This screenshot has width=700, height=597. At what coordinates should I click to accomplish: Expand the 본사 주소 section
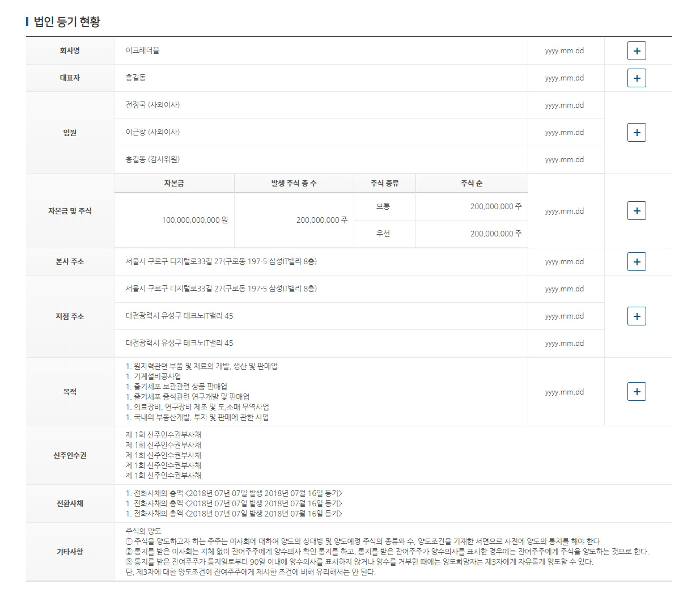(x=637, y=261)
